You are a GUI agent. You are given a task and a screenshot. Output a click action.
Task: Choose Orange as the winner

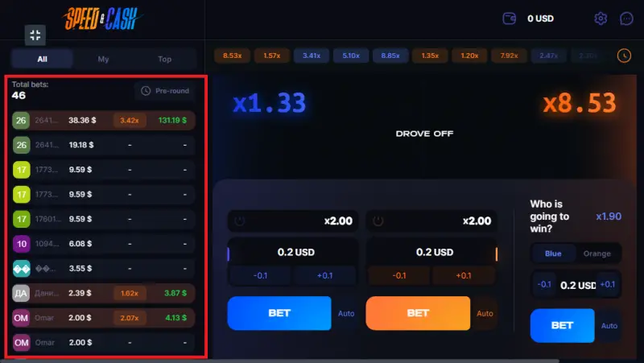coord(597,254)
